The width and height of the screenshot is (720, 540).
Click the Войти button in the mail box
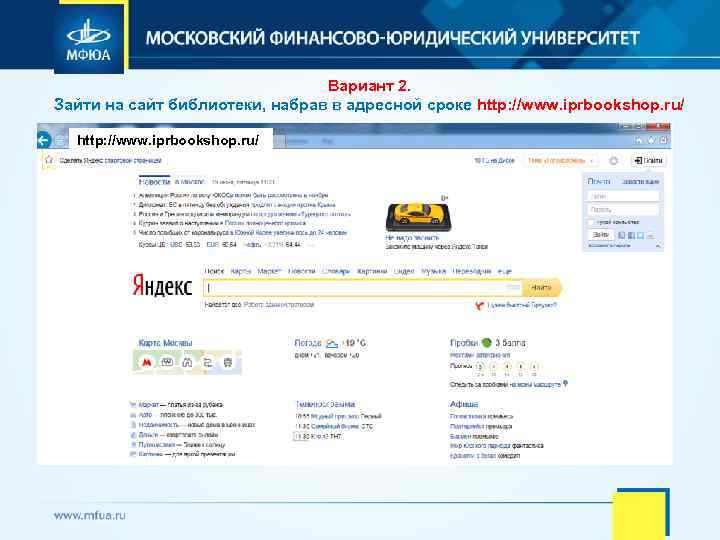(600, 235)
